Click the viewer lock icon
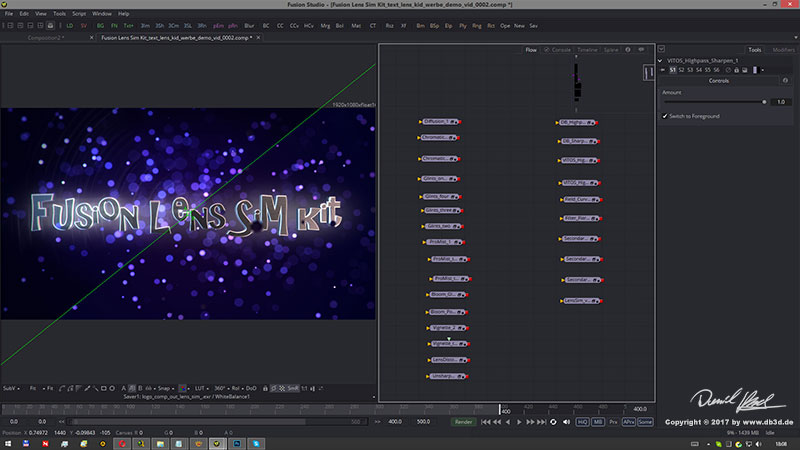 [x=265, y=388]
